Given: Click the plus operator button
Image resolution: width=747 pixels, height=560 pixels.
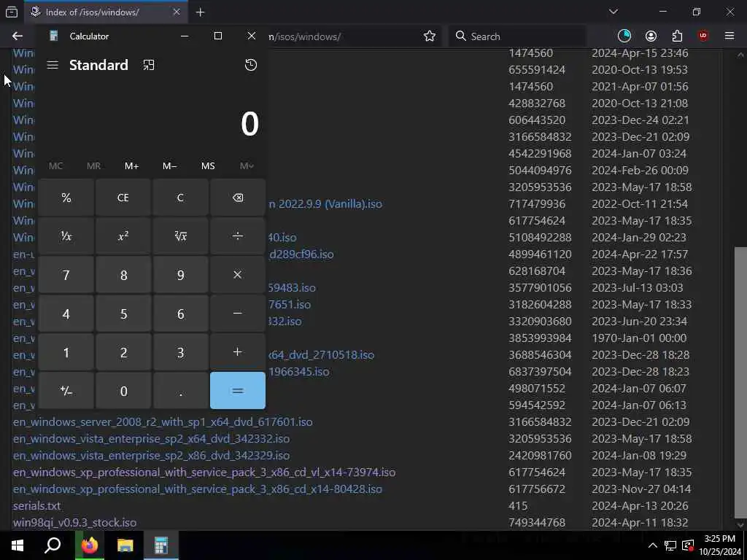Looking at the screenshot, I should coord(237,352).
